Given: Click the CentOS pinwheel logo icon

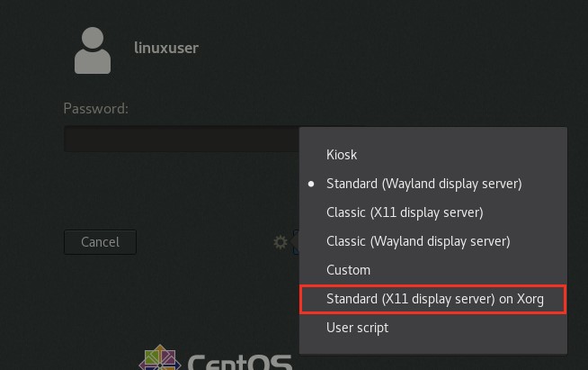Looking at the screenshot, I should (x=157, y=360).
